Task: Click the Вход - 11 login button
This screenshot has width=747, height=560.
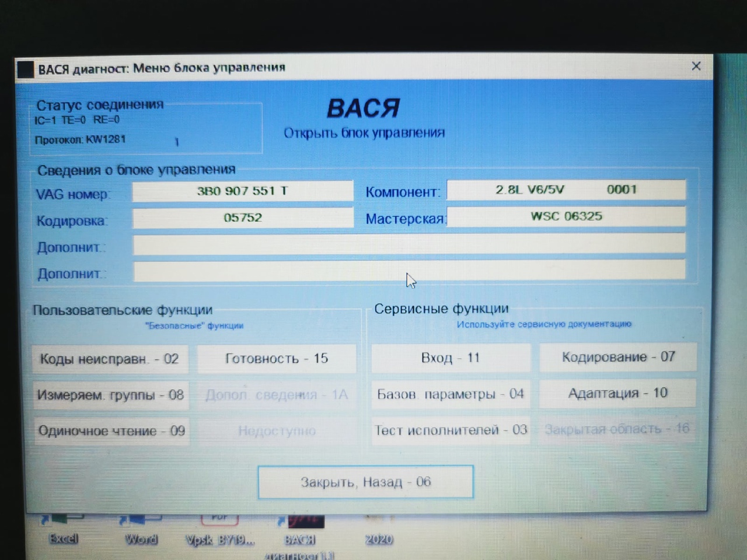Action: coord(451,358)
